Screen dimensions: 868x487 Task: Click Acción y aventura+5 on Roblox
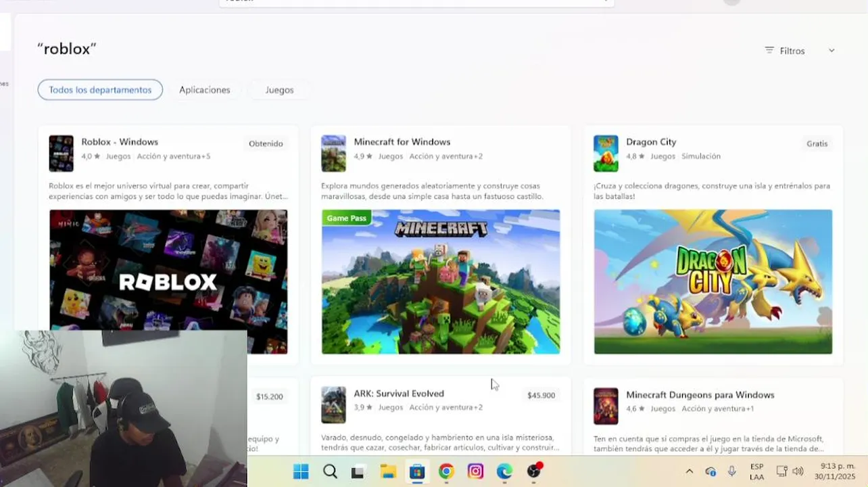174,156
